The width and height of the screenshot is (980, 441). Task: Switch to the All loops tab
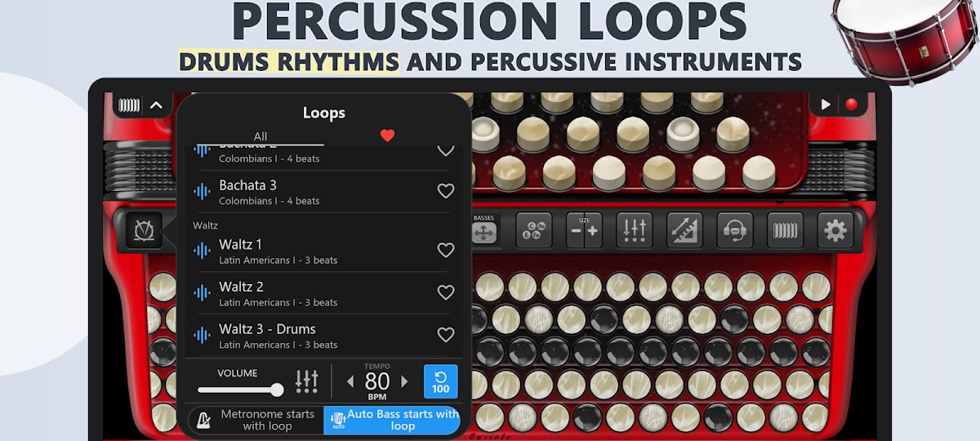click(260, 136)
